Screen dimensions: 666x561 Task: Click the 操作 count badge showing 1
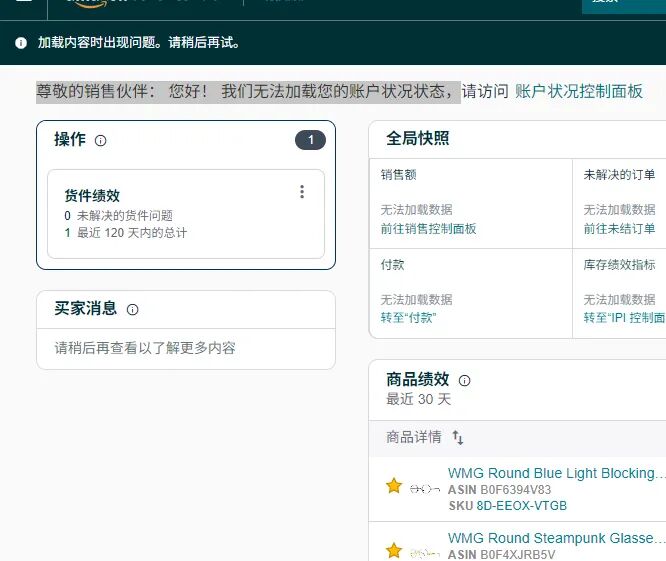tap(310, 140)
